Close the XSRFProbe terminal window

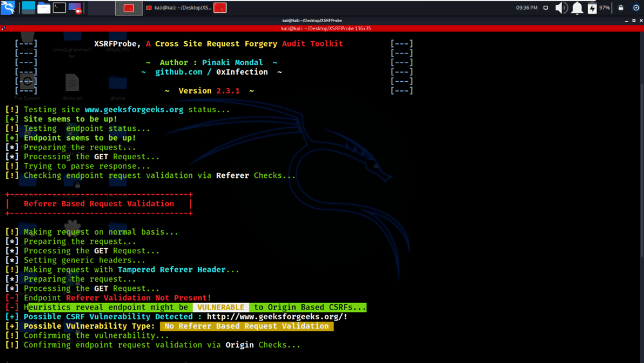pyautogui.click(x=641, y=20)
